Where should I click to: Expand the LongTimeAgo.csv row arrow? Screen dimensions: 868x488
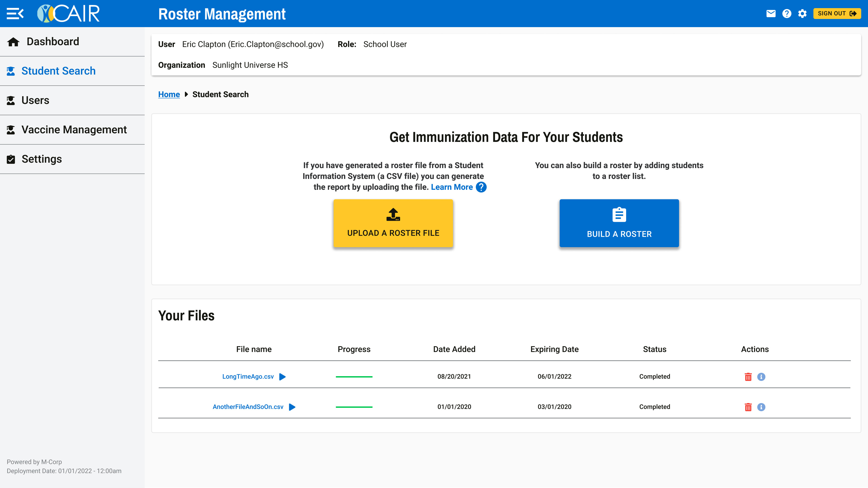(282, 377)
